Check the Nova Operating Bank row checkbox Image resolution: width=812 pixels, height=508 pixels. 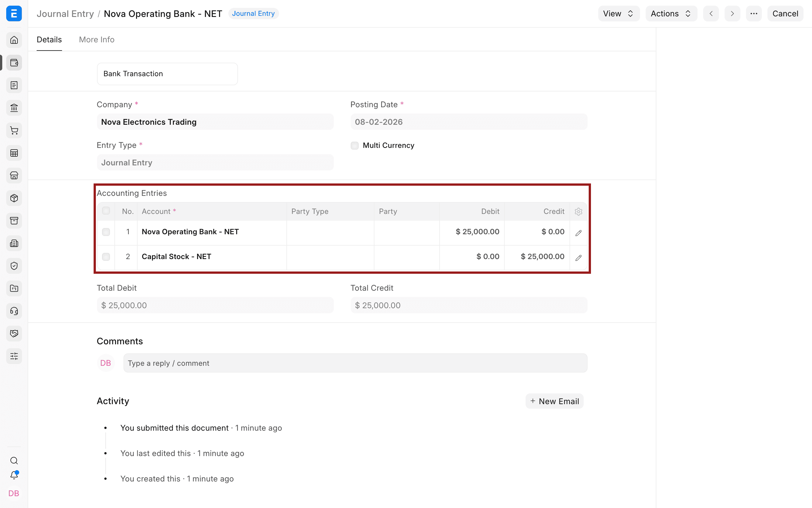(106, 232)
